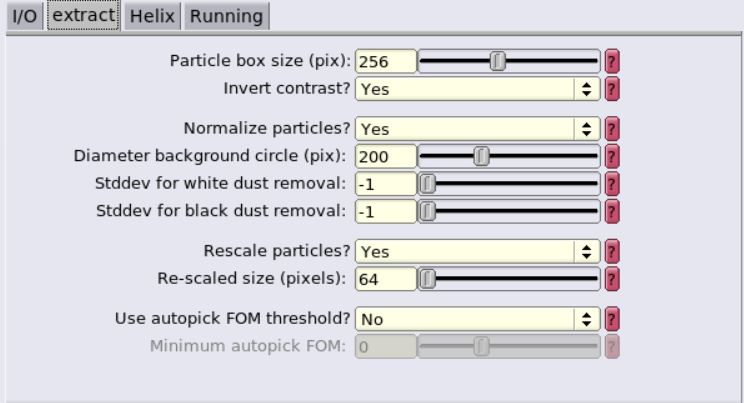Screen dimensions: 744x403
Task: Switch to the Helix tab
Action: [x=152, y=16]
